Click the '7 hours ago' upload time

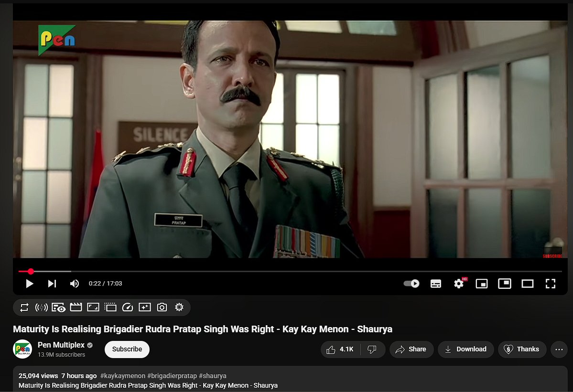pos(79,376)
